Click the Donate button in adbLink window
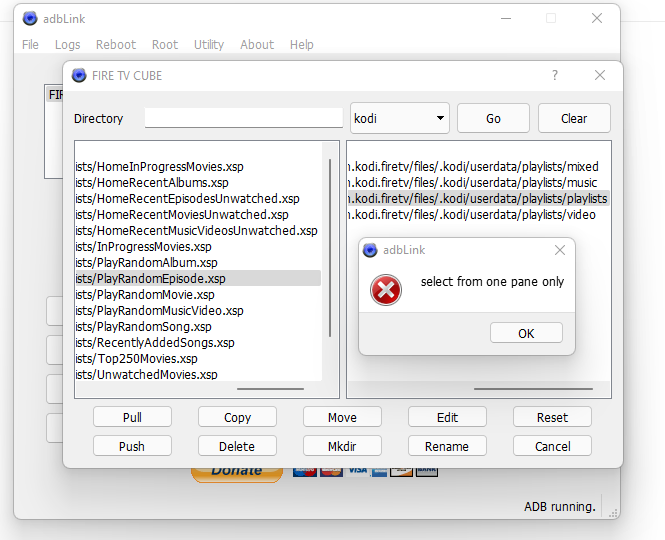 tap(237, 474)
